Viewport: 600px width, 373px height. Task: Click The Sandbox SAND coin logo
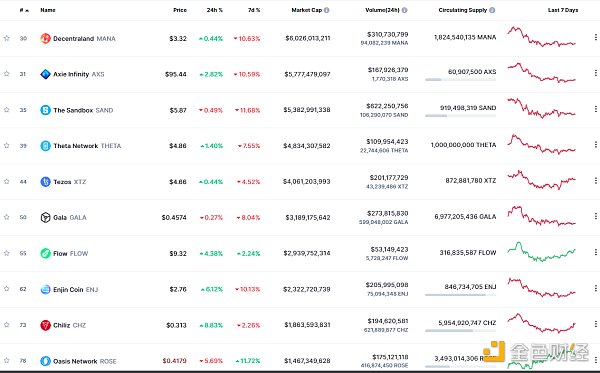46,110
